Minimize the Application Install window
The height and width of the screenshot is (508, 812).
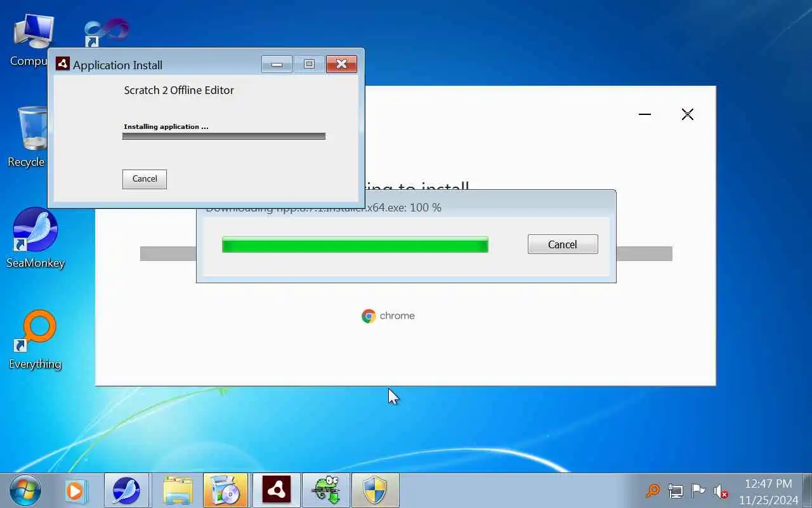[x=277, y=64]
